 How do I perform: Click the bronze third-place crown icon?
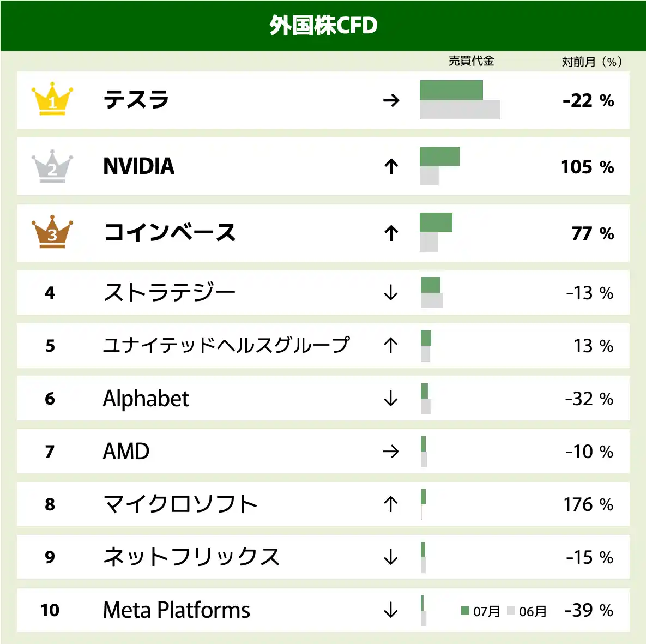point(52,232)
